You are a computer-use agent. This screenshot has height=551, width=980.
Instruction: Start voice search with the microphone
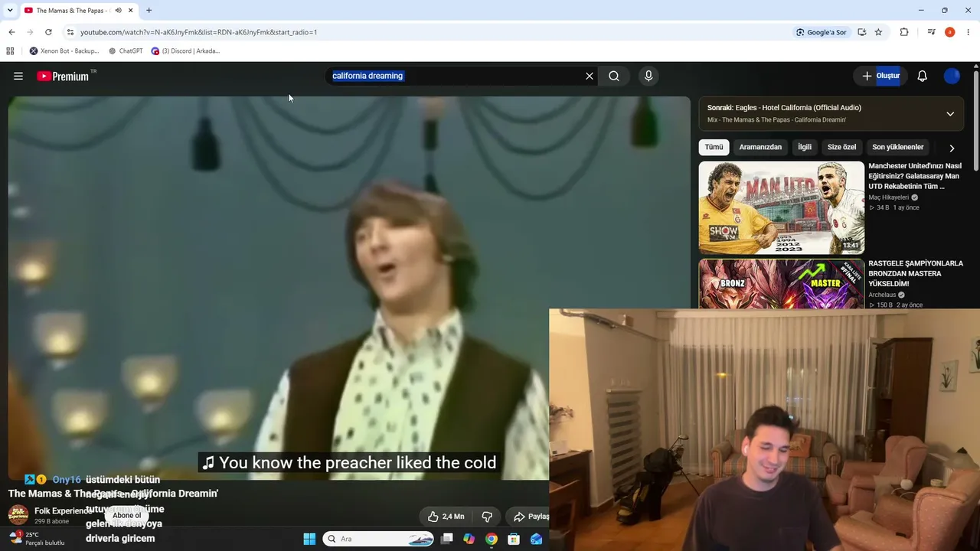point(648,76)
